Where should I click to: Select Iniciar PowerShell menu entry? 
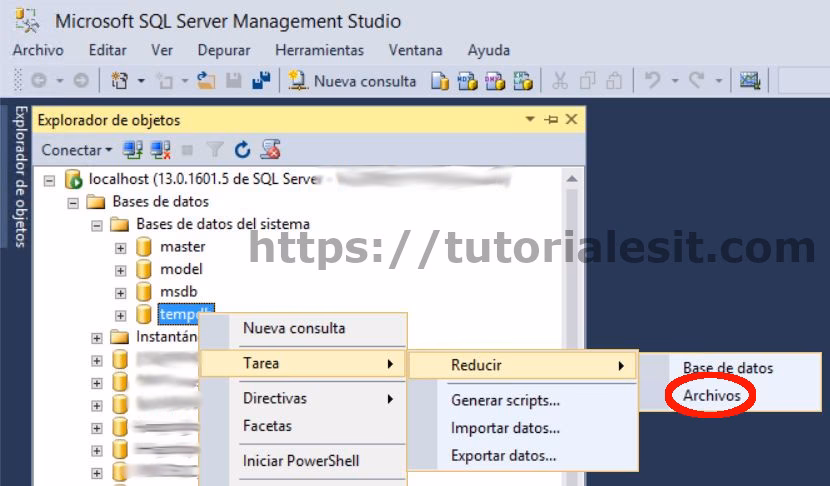303,461
